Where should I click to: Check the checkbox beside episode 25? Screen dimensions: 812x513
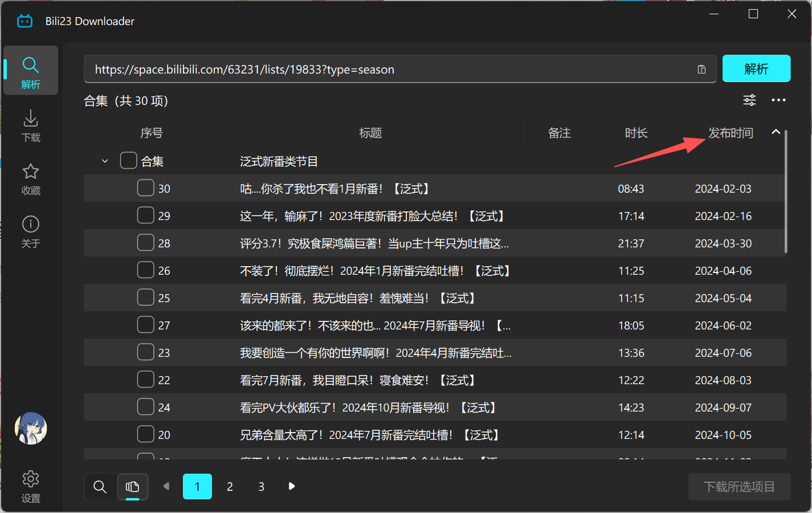145,297
